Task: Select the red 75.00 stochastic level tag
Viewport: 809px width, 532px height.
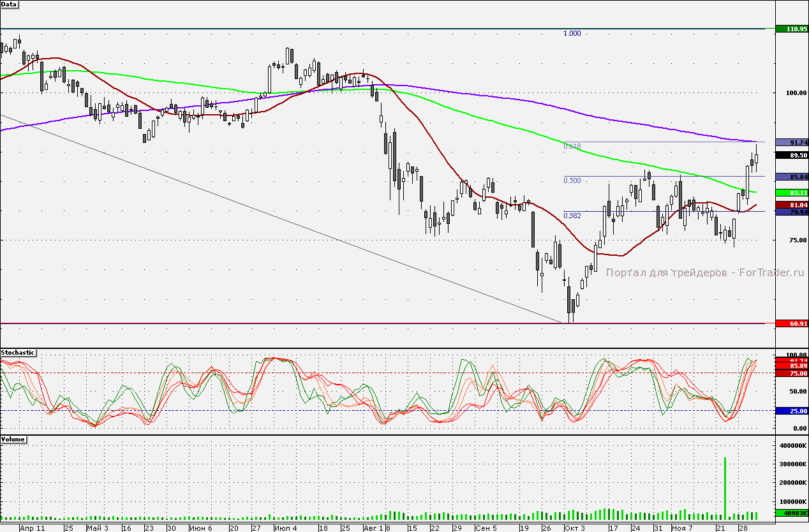Action: (x=791, y=373)
